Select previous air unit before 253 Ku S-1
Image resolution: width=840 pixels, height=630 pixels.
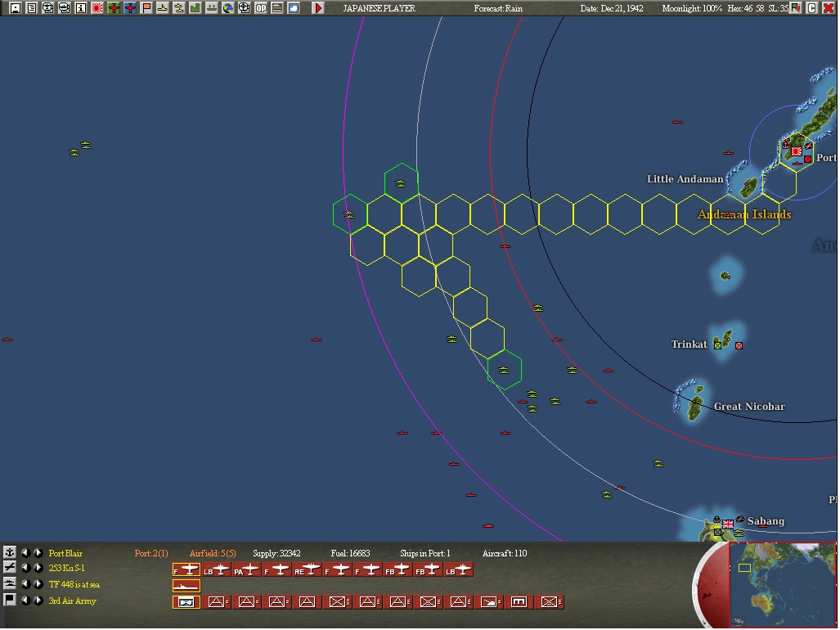pyautogui.click(x=25, y=567)
